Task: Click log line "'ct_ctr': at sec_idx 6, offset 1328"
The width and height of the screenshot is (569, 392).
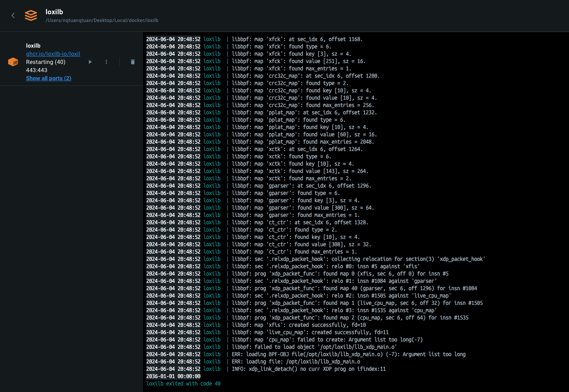Action: [x=257, y=222]
